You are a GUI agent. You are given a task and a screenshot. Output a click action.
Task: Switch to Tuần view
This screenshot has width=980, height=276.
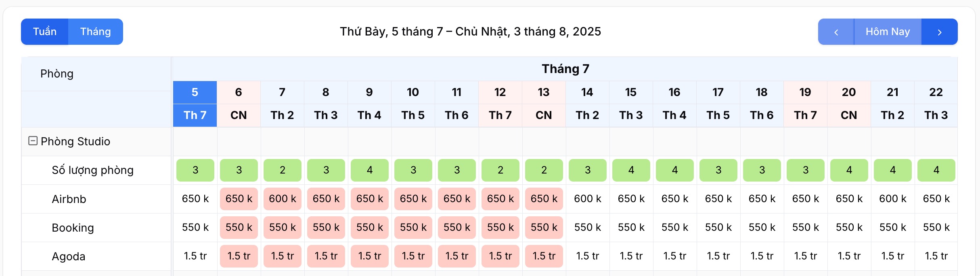click(x=45, y=32)
